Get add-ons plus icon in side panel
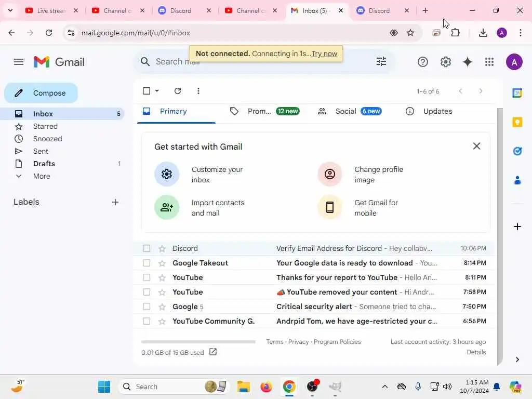532x399 pixels. [517, 227]
